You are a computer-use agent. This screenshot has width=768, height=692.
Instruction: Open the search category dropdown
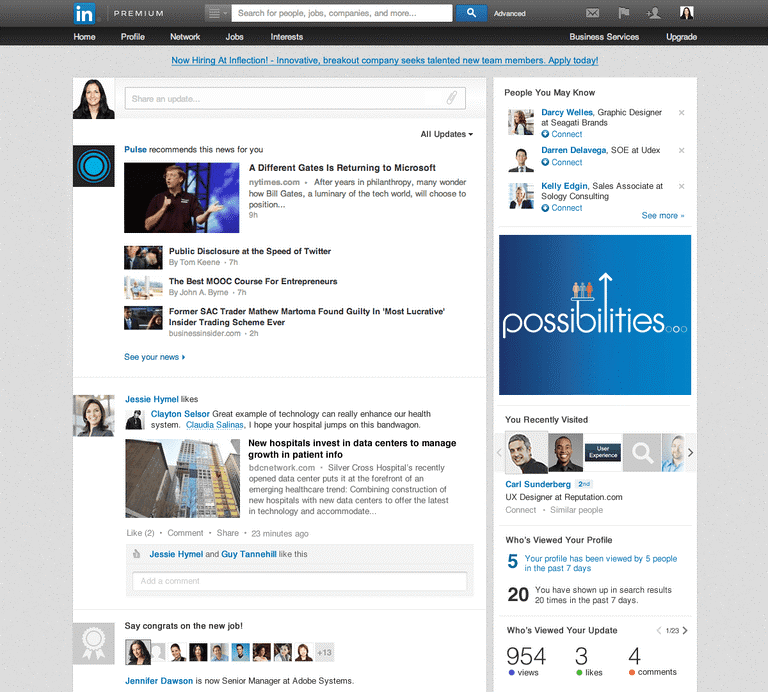(217, 13)
